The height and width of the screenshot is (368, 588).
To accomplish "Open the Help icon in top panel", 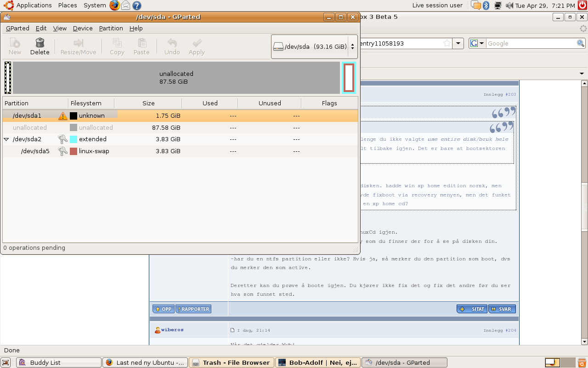I will click(136, 6).
